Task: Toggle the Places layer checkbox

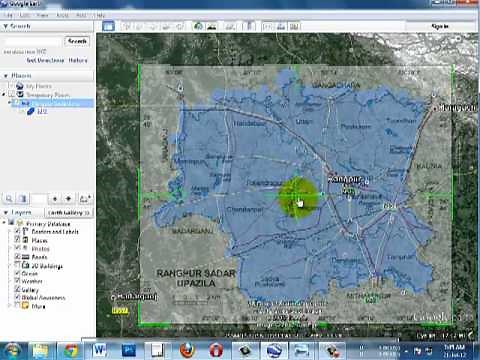Action: pos(18,239)
